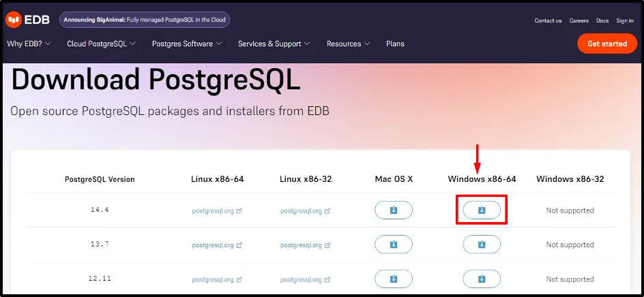Download PostgreSQL 13.7 for Mac OS X

(394, 245)
